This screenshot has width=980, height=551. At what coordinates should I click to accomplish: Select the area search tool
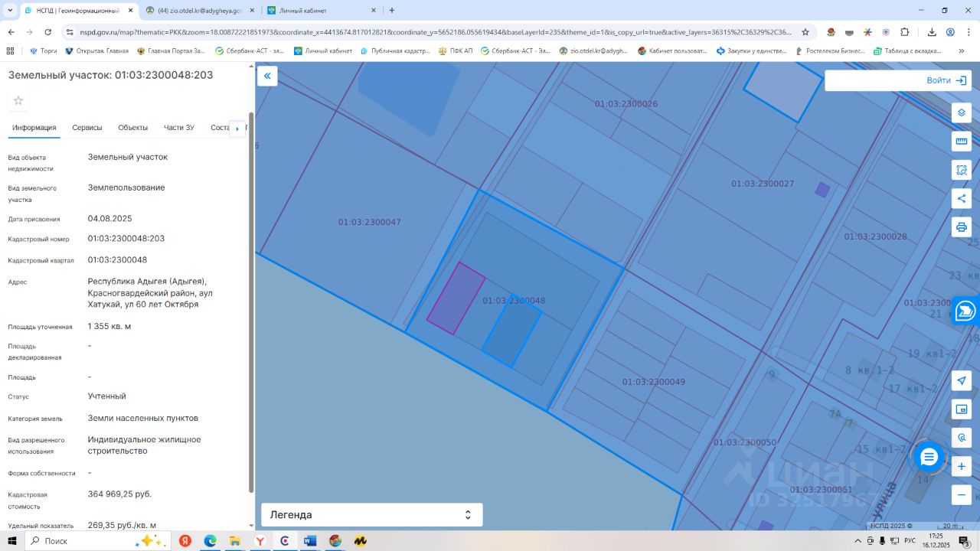[x=962, y=170]
